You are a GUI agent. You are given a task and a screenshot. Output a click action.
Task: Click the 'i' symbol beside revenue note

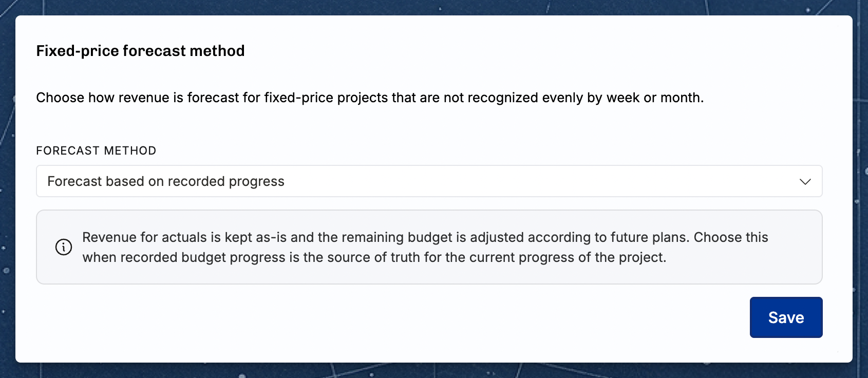coord(64,247)
